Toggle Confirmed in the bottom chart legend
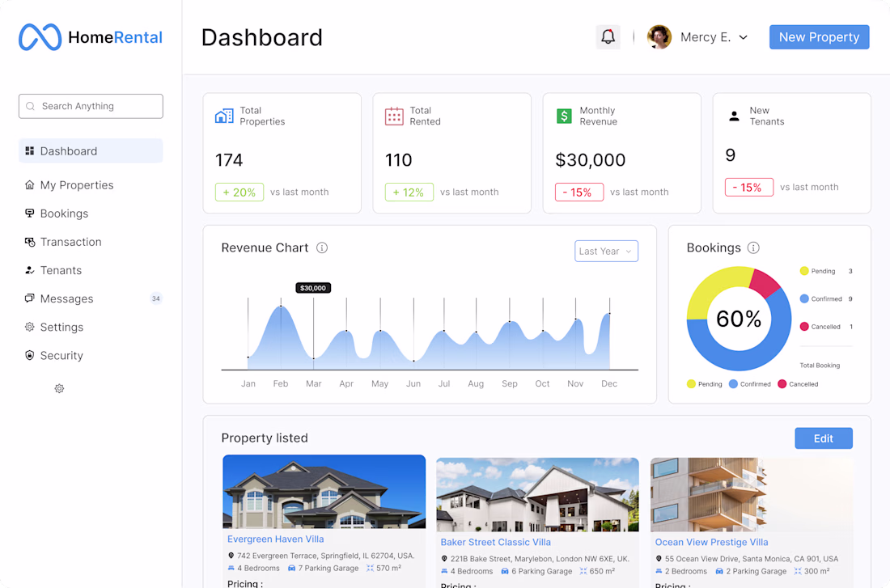890x588 pixels. (x=750, y=384)
